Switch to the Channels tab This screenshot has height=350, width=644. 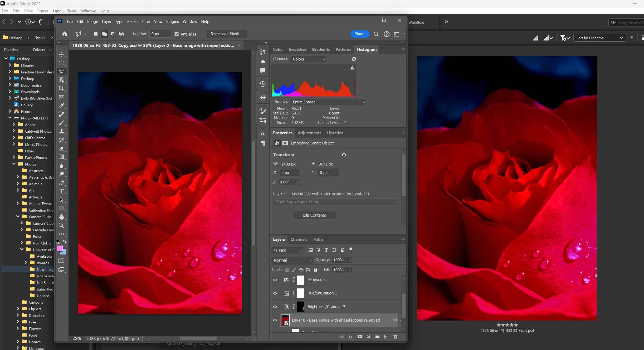pos(299,239)
